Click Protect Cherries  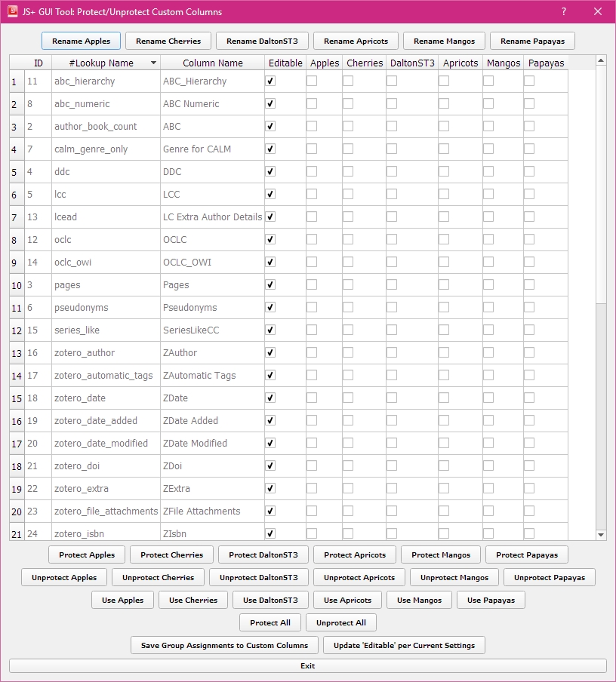(171, 555)
